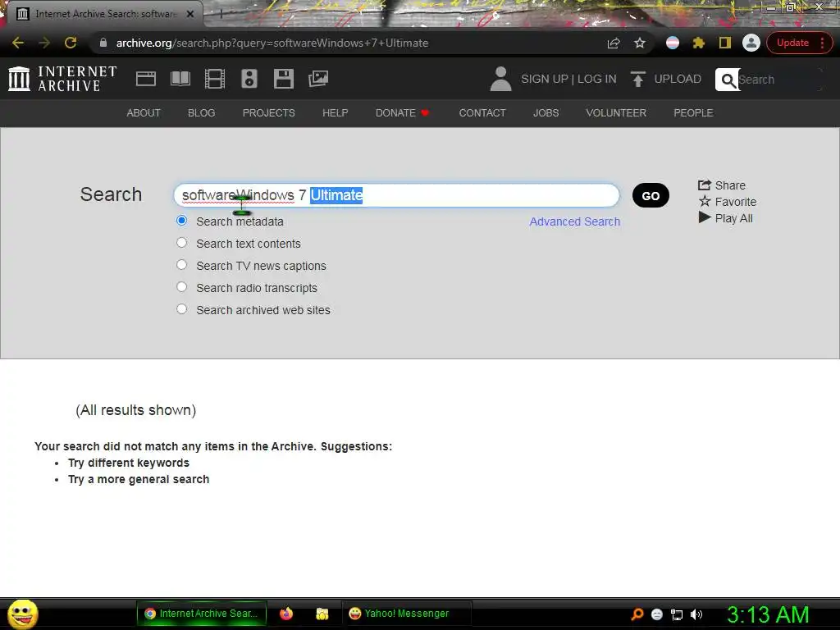This screenshot has width=840, height=630.
Task: Click the 3:13 AM clock
Action: (x=768, y=614)
